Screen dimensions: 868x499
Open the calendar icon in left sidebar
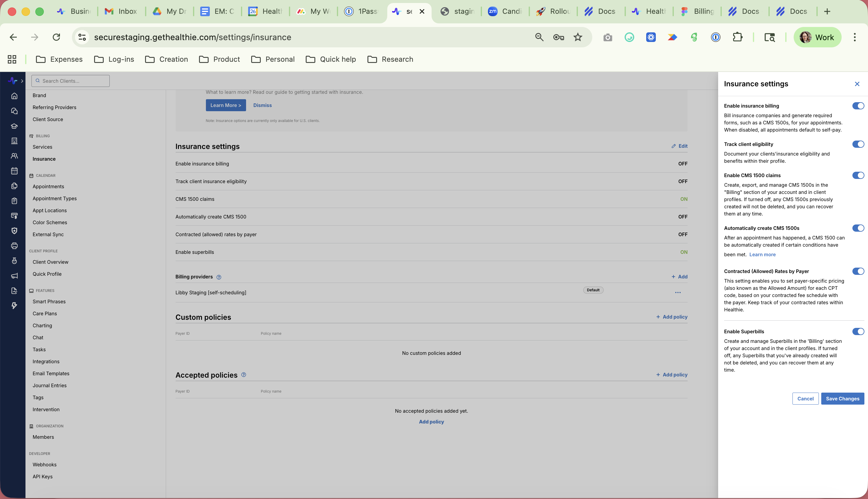click(x=14, y=171)
